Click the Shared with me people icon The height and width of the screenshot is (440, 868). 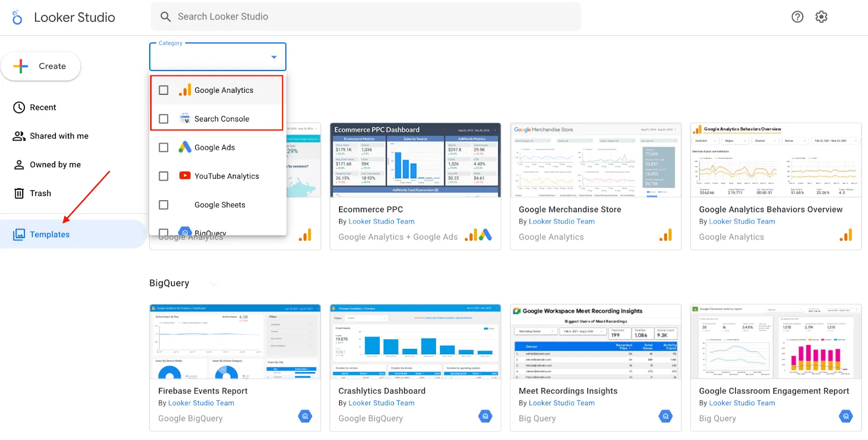pyautogui.click(x=19, y=136)
